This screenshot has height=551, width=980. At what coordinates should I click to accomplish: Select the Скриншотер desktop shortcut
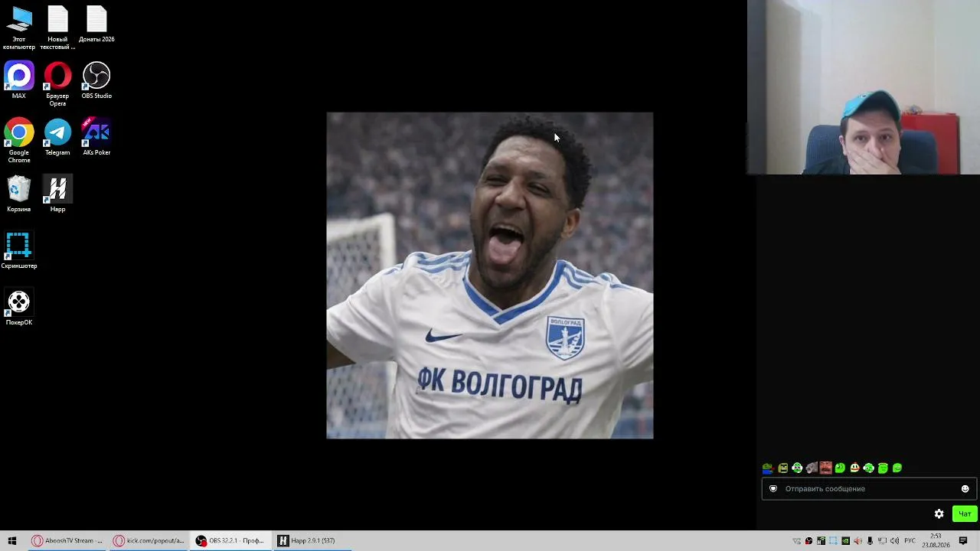[19, 250]
